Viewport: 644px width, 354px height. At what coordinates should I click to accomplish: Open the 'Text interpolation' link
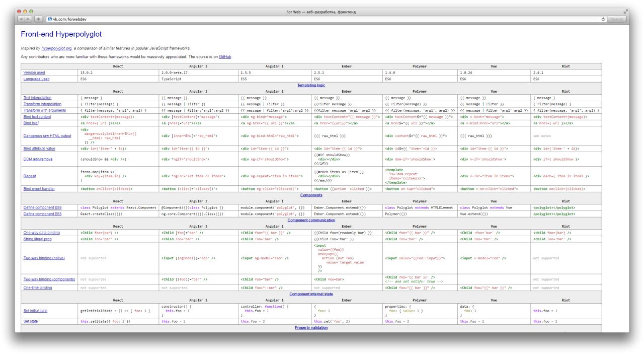point(37,97)
